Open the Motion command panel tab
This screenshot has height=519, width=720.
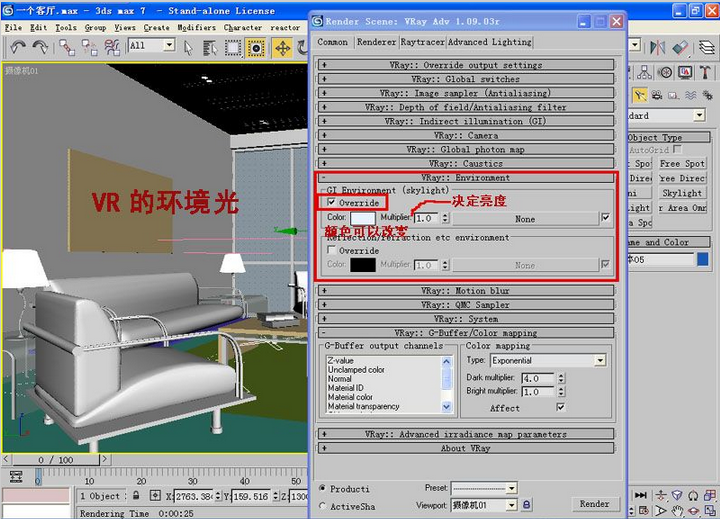(665, 72)
